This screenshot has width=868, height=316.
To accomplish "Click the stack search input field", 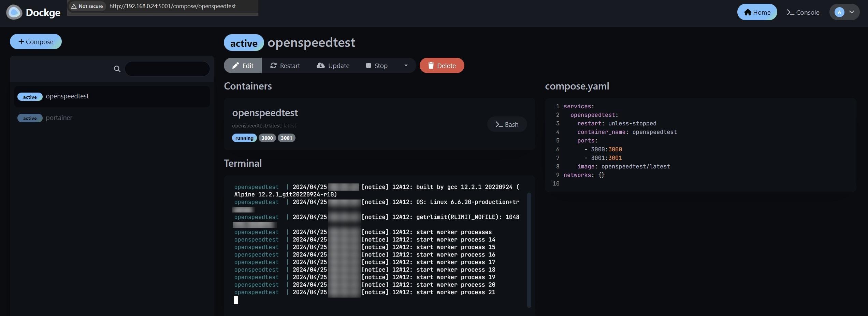I will click(x=167, y=69).
